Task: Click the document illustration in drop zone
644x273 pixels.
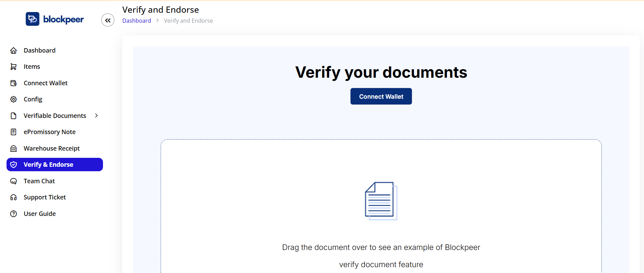Action: (x=381, y=201)
